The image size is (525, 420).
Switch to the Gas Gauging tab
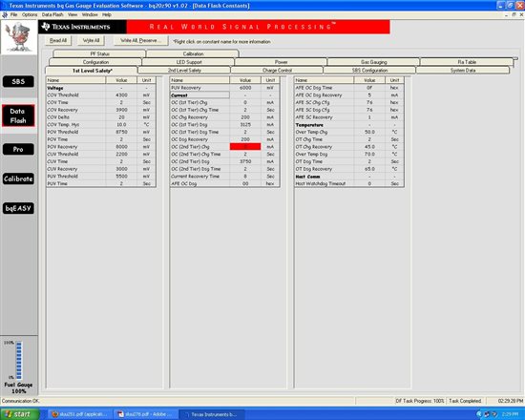coord(373,62)
